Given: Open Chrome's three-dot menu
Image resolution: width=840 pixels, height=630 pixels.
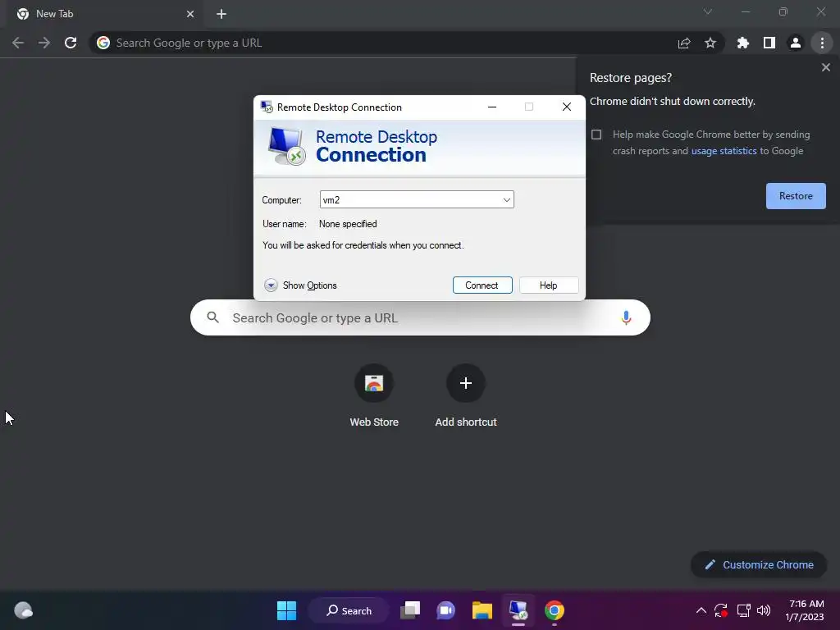Looking at the screenshot, I should 822,43.
